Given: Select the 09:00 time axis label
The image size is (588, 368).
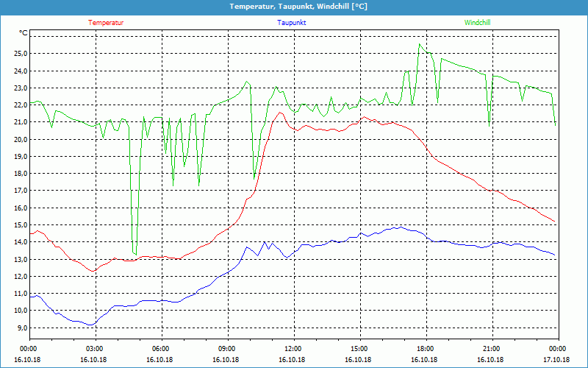Looking at the screenshot, I should 227,349.
